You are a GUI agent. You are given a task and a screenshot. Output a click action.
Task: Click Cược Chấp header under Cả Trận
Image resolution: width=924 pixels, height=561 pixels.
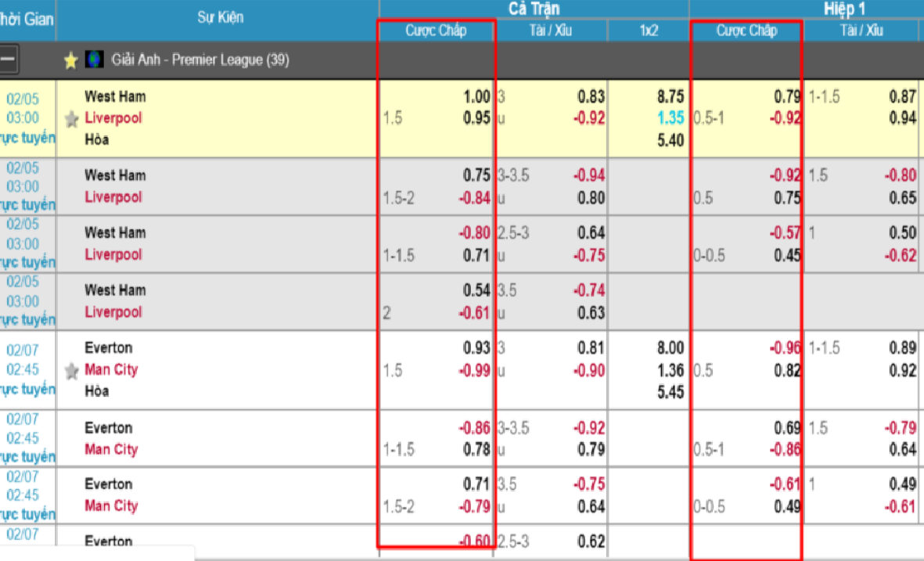coord(436,31)
